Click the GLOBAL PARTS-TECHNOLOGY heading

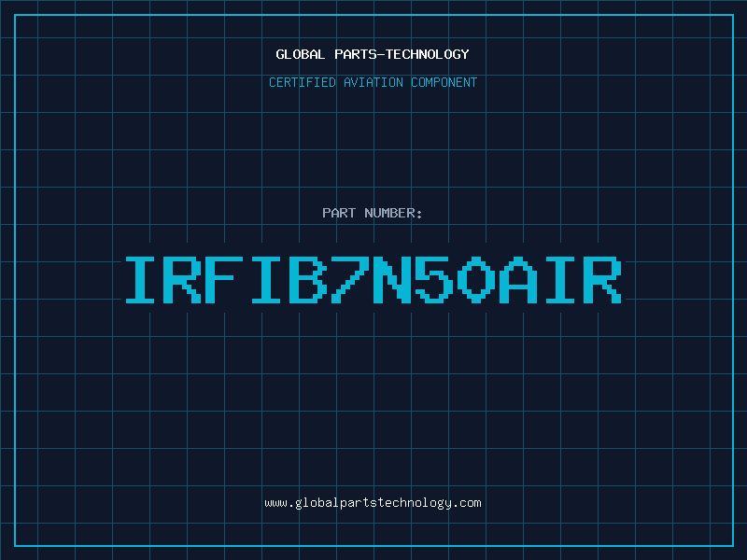click(x=373, y=54)
